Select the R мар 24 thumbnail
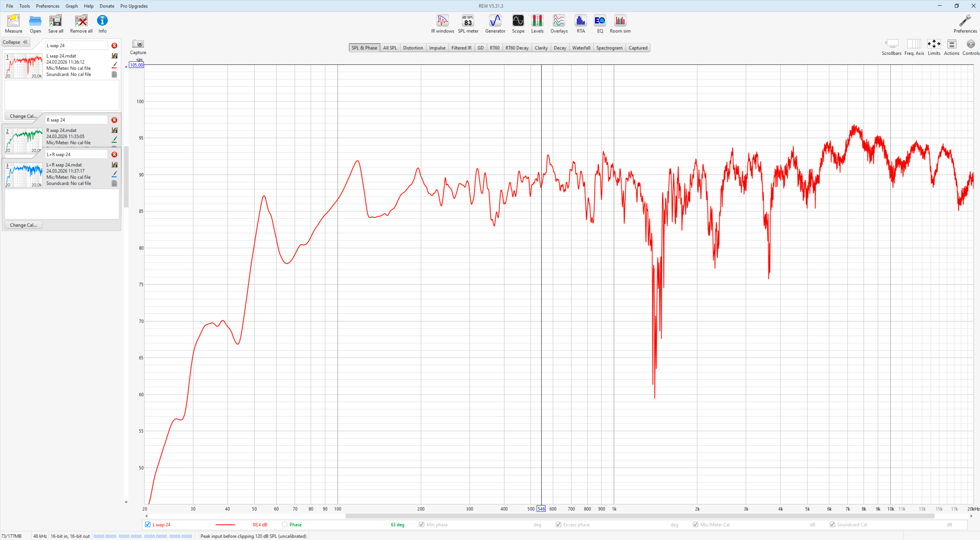This screenshot has width=980, height=540. [x=24, y=140]
